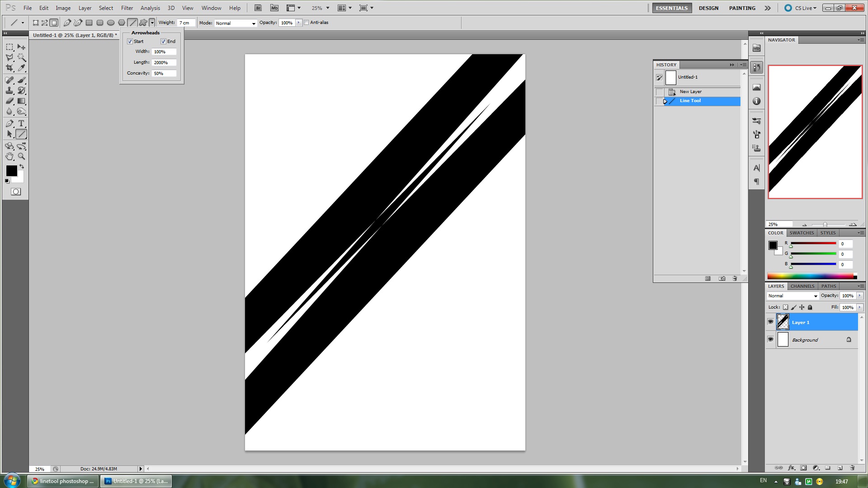The height and width of the screenshot is (488, 868).
Task: Open the layer blend mode dropdown
Action: pos(793,296)
